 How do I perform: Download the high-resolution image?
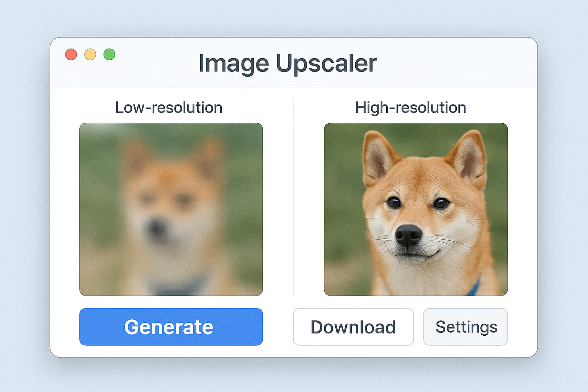353,327
